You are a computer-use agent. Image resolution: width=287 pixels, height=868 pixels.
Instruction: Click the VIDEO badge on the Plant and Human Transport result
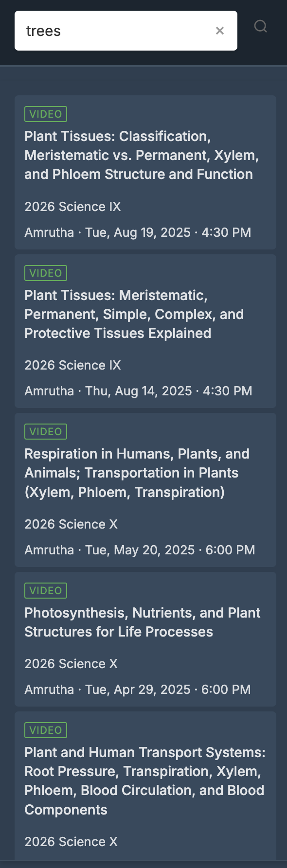[46, 730]
